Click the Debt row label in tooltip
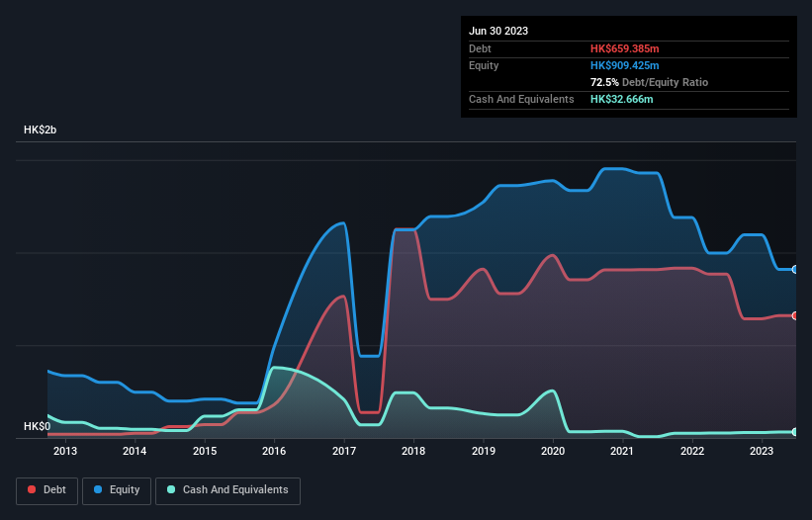 (x=480, y=48)
